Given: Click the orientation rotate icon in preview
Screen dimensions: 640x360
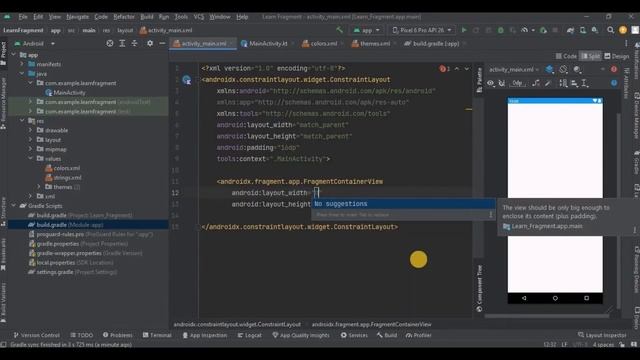Looking at the screenshot, I should 563,70.
